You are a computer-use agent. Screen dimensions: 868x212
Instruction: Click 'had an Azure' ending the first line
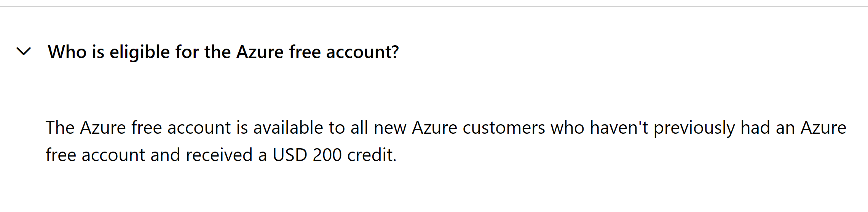pos(793,128)
